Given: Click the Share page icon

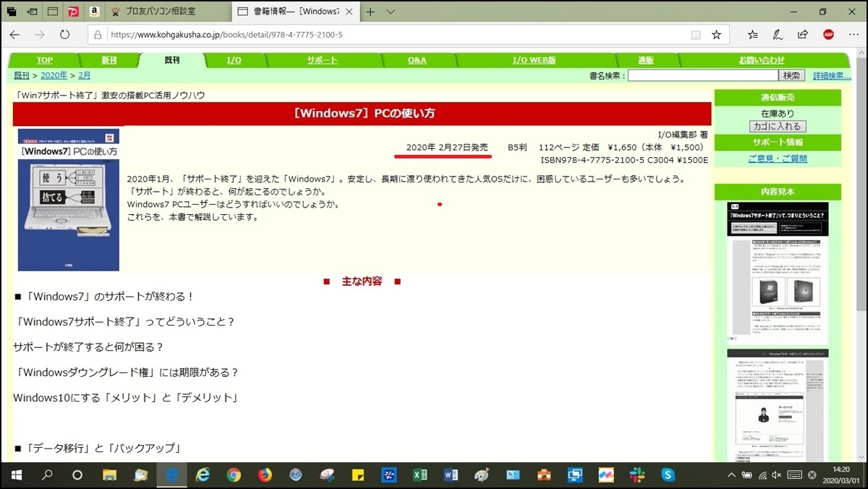Looking at the screenshot, I should click(x=803, y=34).
